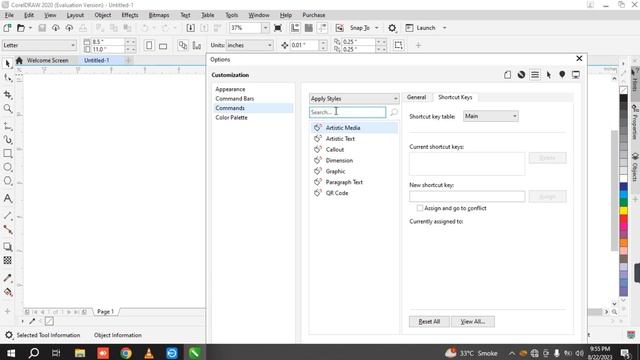Open Windows Start menu
The height and width of the screenshot is (360, 640).
pos(11,353)
